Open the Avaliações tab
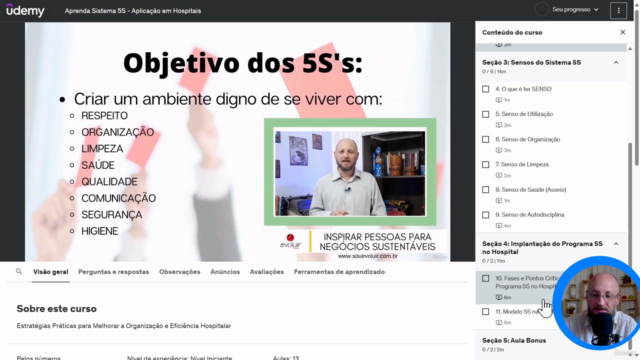640x360 pixels. (x=267, y=272)
